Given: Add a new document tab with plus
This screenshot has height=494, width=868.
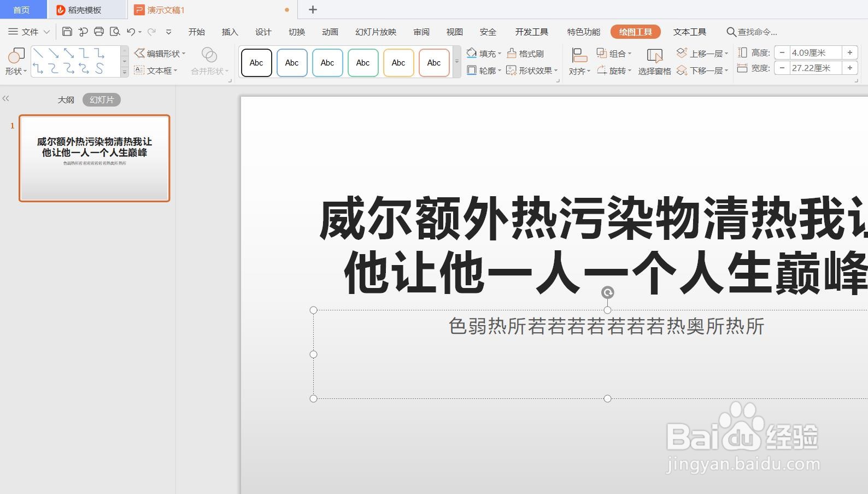Looking at the screenshot, I should click(x=313, y=9).
